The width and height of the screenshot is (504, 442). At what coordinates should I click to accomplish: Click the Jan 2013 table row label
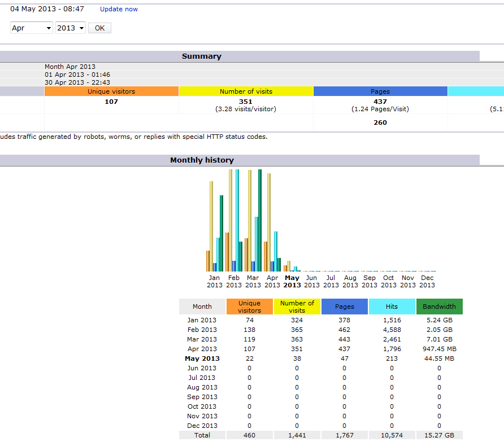pyautogui.click(x=202, y=320)
